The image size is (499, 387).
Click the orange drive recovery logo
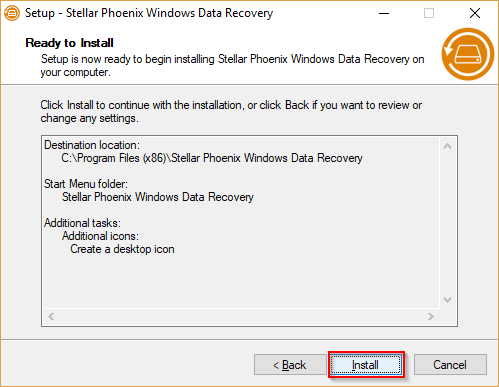pyautogui.click(x=468, y=54)
